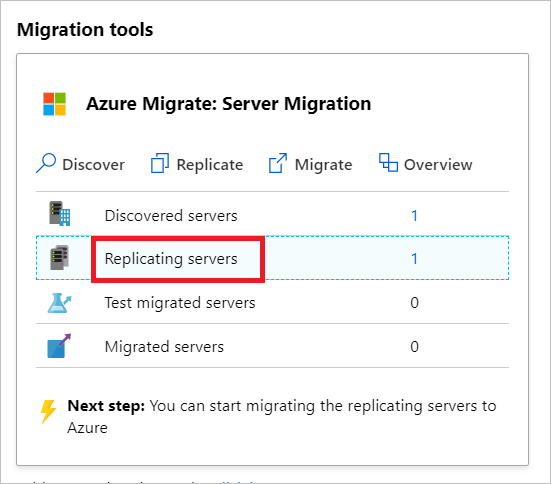Click the Microsoft logo icon
Image resolution: width=551 pixels, height=484 pixels.
pos(54,104)
